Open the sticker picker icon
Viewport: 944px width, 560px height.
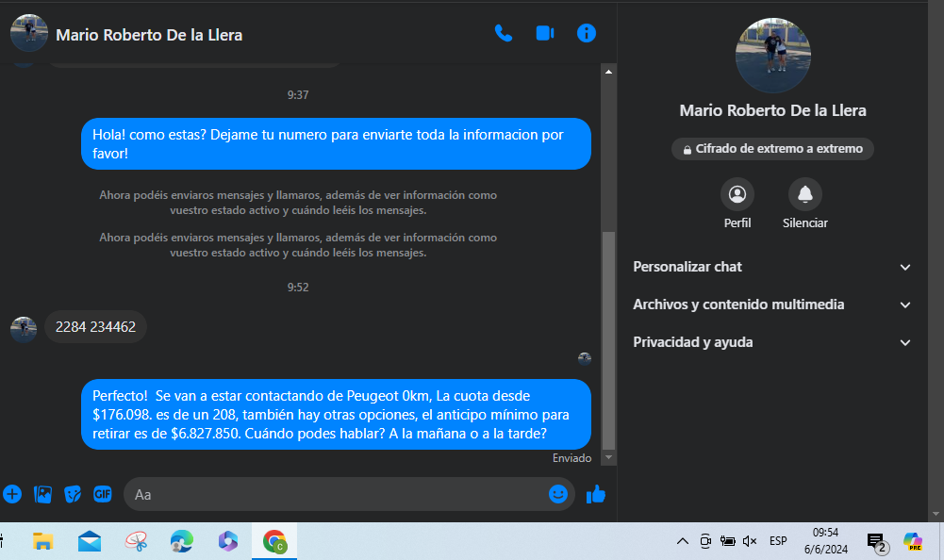pos(73,494)
